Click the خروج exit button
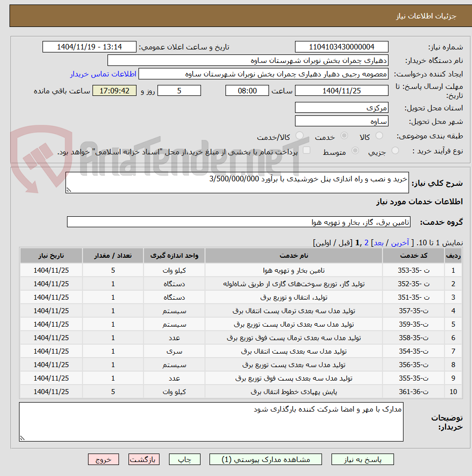Image resolution: width=472 pixels, height=476 pixels. tap(103, 460)
